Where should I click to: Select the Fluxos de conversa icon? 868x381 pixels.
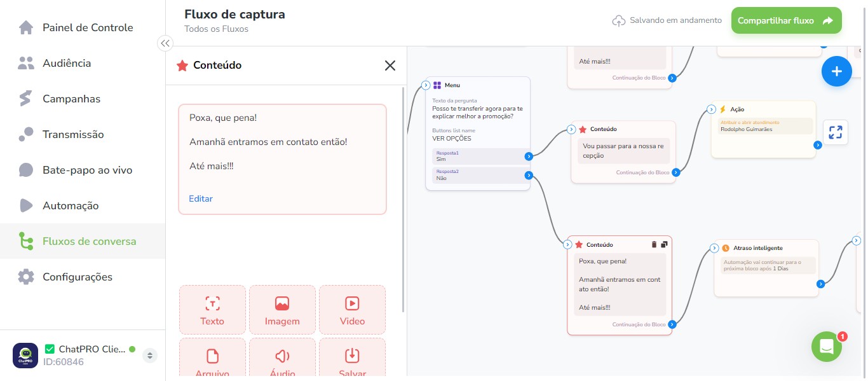(x=26, y=241)
